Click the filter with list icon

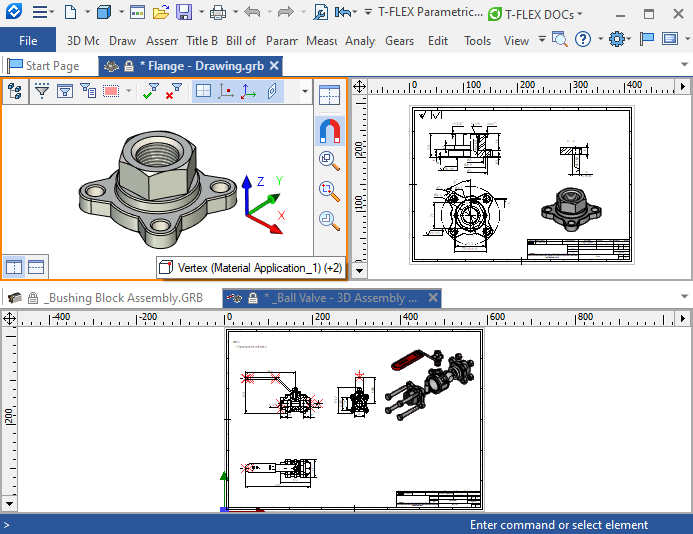(88, 91)
